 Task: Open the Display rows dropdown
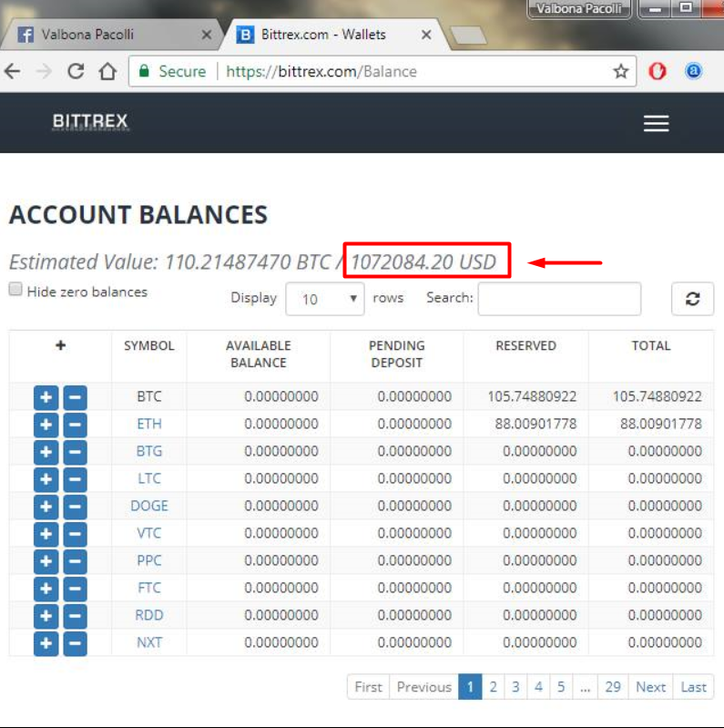click(x=325, y=299)
